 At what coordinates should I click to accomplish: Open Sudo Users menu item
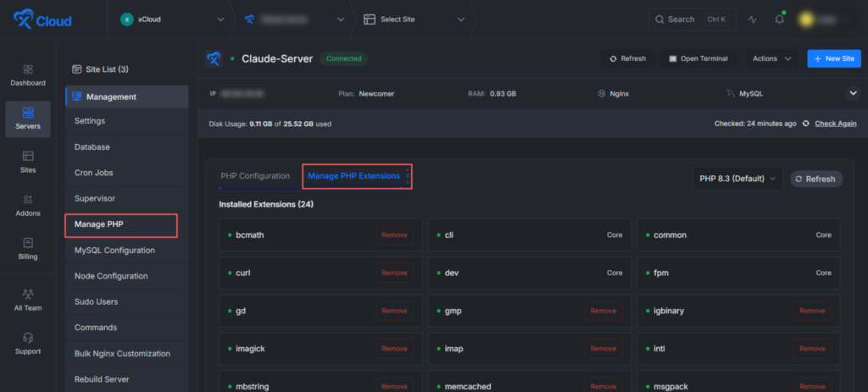tap(127, 302)
